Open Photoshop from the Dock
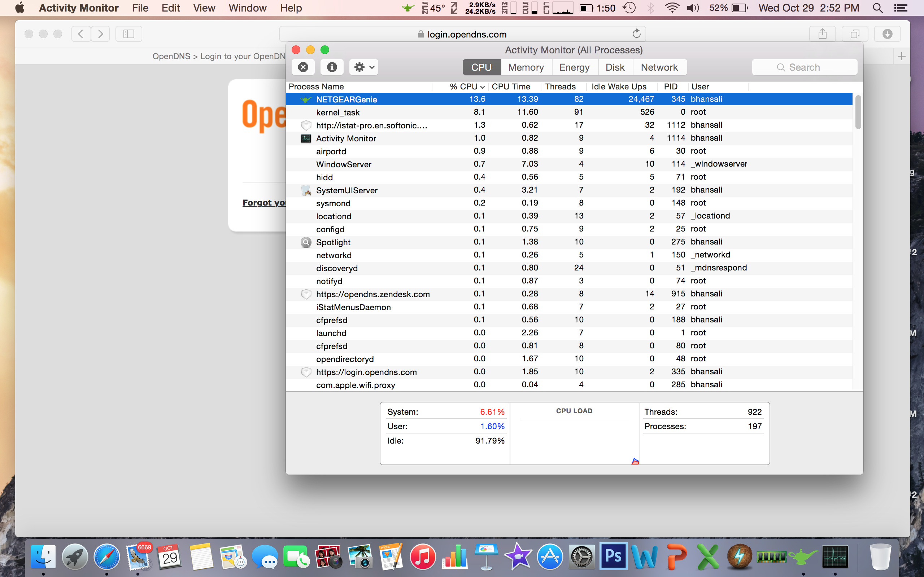Viewport: 924px width, 577px height. click(613, 556)
